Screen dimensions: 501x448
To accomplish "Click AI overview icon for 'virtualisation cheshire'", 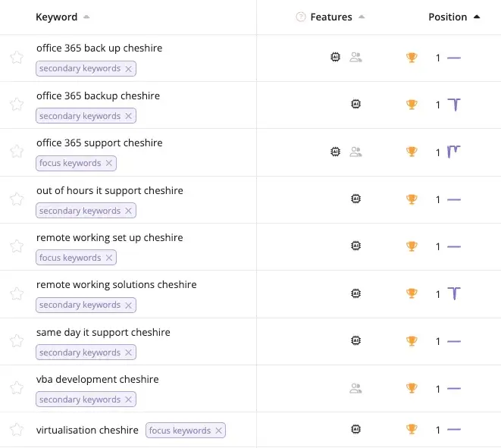I will click(355, 430).
